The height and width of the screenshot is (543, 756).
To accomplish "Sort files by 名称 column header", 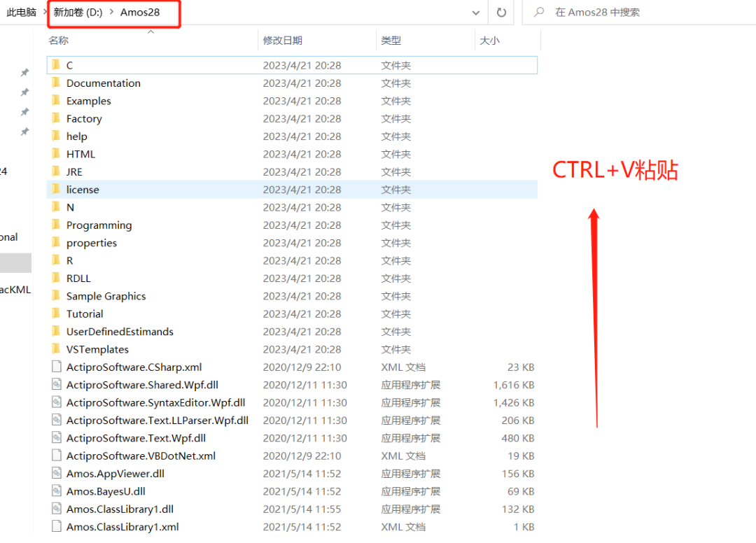I will point(58,41).
